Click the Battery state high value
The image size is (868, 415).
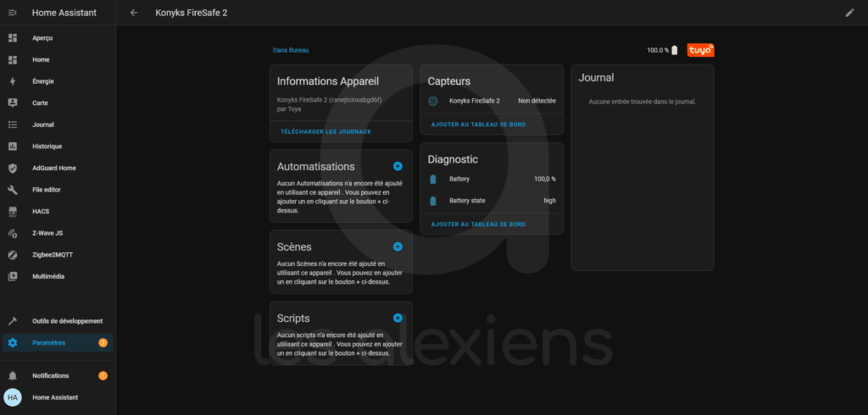(549, 201)
